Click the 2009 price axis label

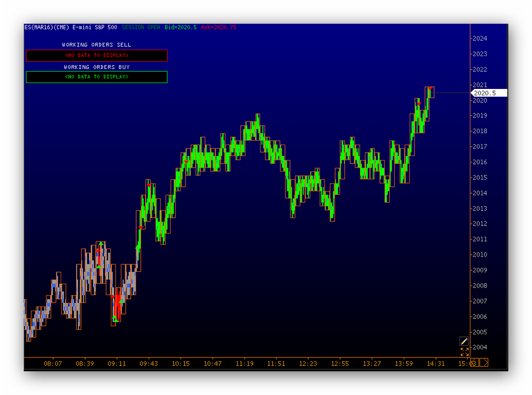pyautogui.click(x=480, y=270)
